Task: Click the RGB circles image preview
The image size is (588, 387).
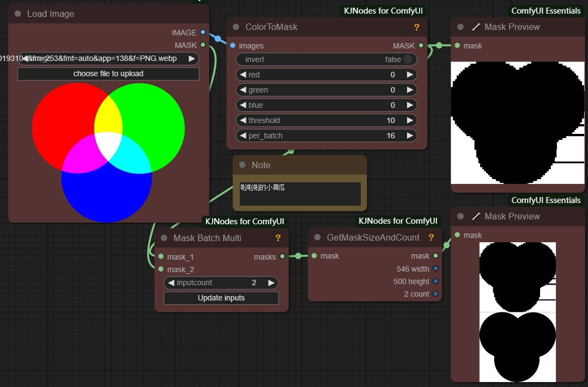Action: point(108,152)
